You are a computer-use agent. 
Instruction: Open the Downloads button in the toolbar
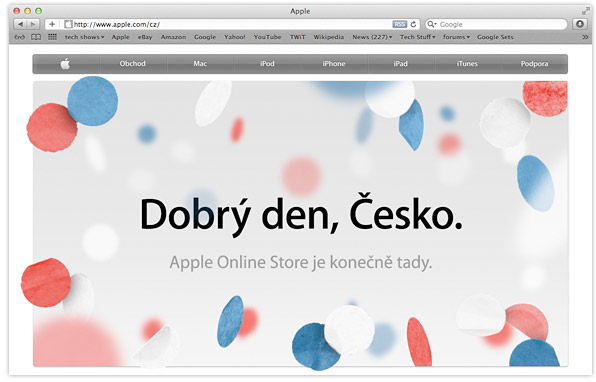click(580, 24)
